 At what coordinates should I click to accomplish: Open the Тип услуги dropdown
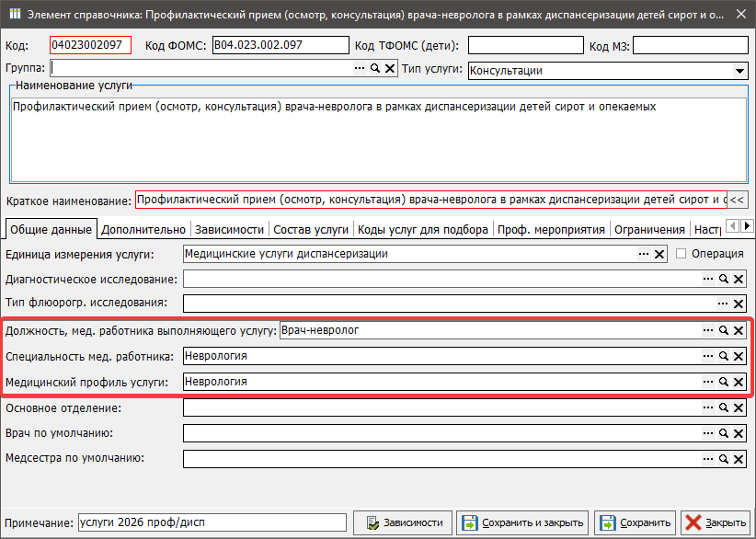739,71
